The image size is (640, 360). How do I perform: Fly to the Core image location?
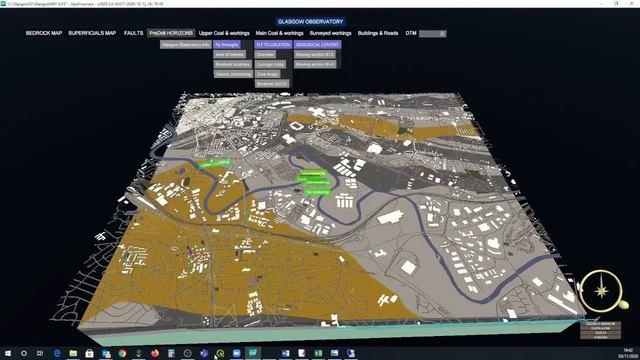click(x=267, y=74)
